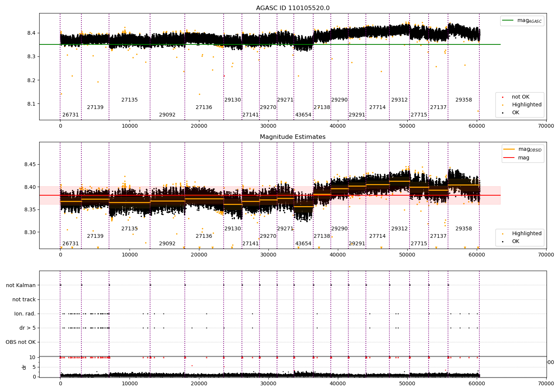Click OBSID label 27138 in the top plot
The width and height of the screenshot is (560, 392).
[322, 107]
